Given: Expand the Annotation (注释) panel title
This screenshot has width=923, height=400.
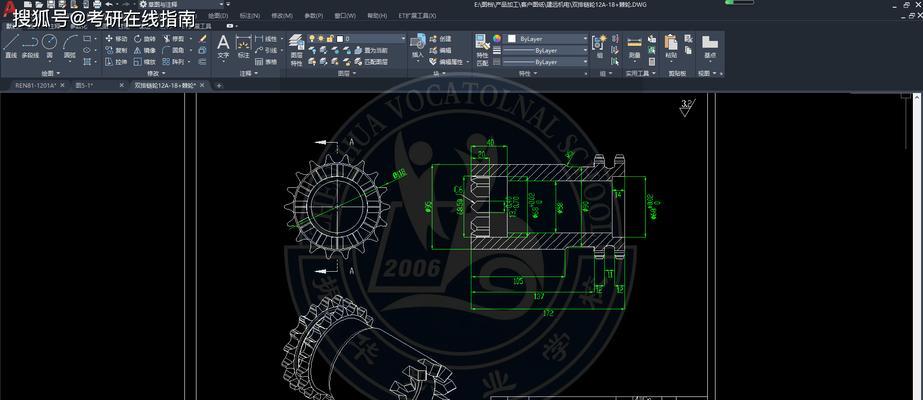Looking at the screenshot, I should click(x=249, y=74).
